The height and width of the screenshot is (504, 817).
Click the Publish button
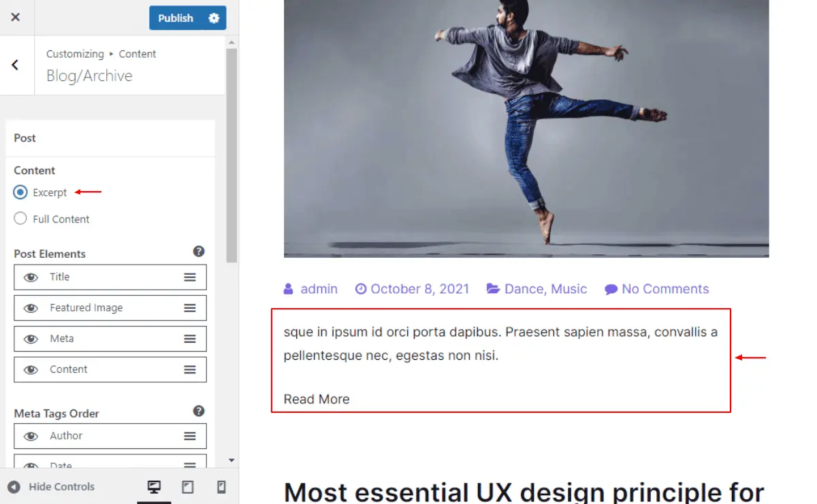176,18
